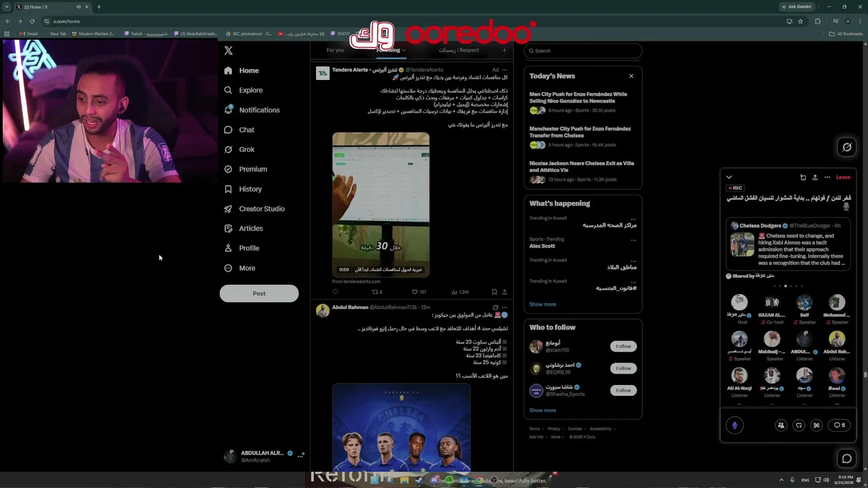Open a new browser tab

98,7
